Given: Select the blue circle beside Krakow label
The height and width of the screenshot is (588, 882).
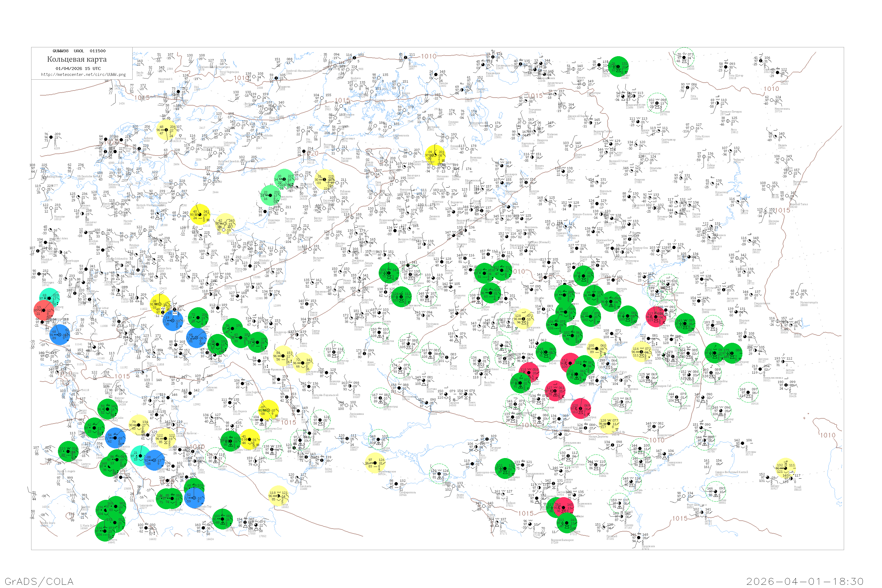Looking at the screenshot, I should point(196,338).
